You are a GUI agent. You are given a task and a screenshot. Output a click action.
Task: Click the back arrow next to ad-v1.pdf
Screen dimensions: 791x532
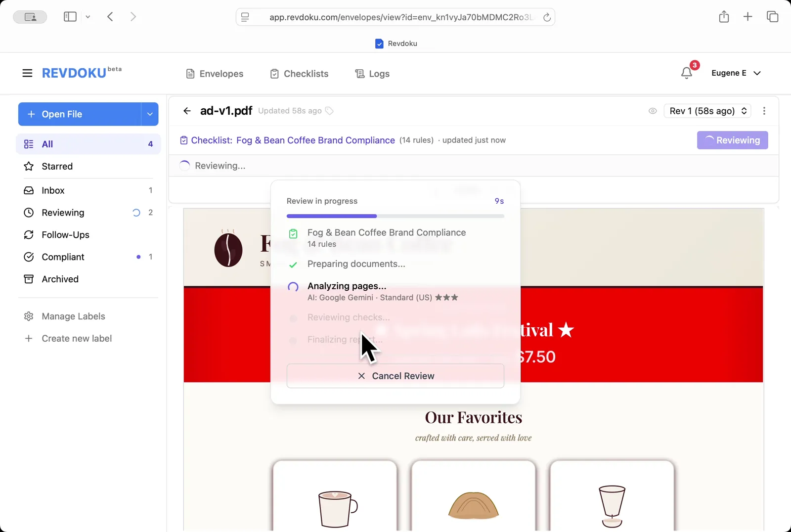pos(186,111)
